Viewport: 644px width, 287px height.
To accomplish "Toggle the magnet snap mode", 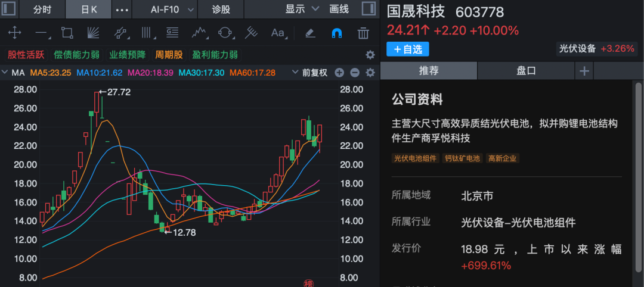I will click(x=336, y=33).
